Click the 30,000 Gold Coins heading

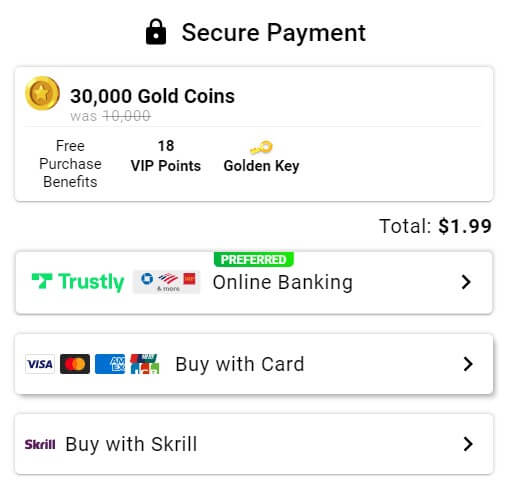tap(152, 96)
